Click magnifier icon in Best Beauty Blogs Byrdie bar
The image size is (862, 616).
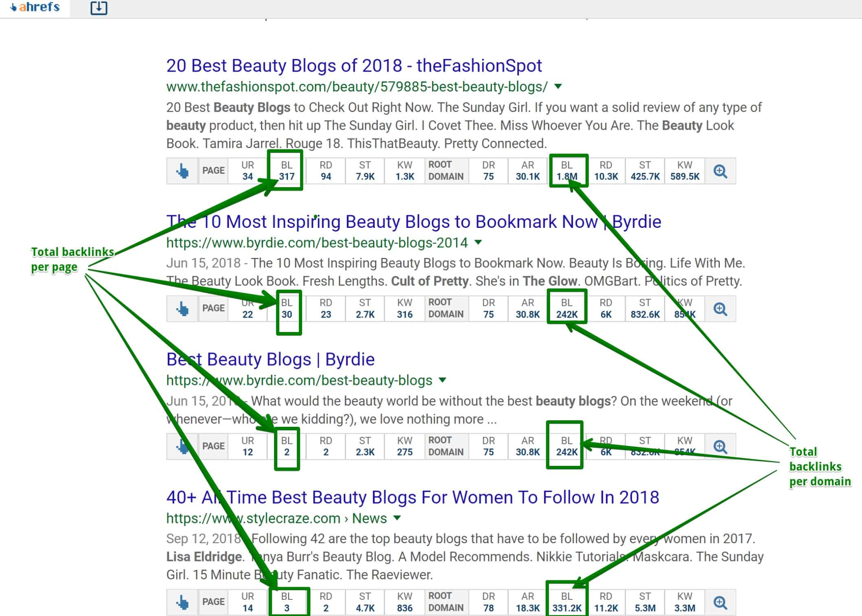pos(720,446)
